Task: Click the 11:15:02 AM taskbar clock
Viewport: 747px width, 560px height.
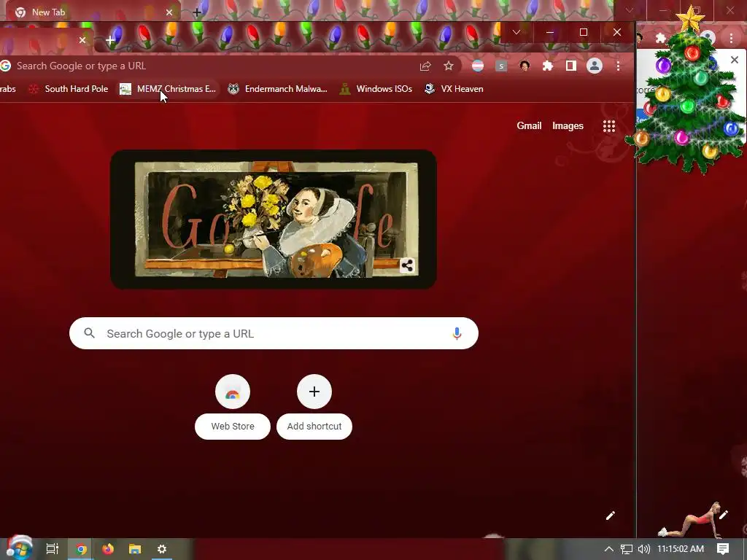Action: point(681,549)
